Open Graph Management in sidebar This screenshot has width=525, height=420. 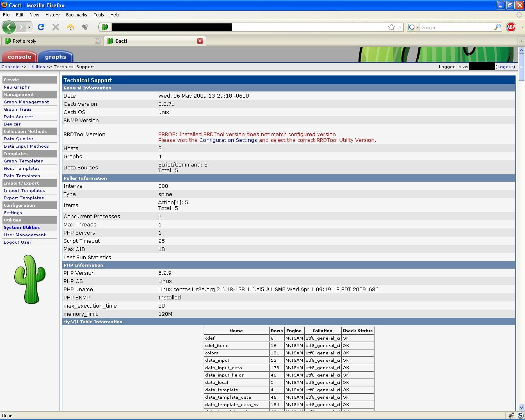pyautogui.click(x=26, y=102)
